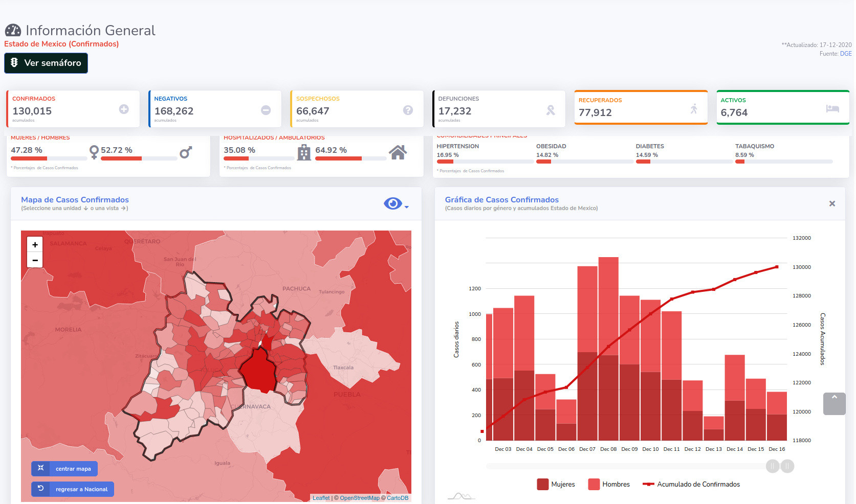Screen dimensions: 856x504
Task: Click the scroll-to-top arrow button
Action: 834,404
